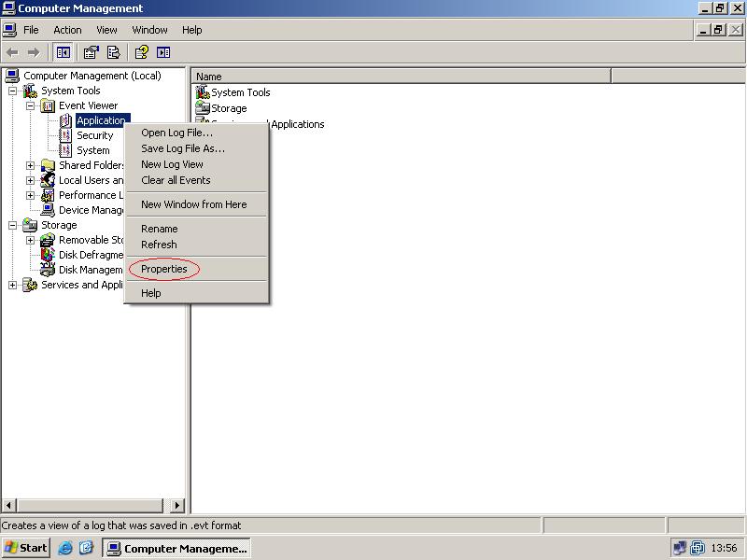The image size is (747, 560).
Task: Click the Back navigation arrow on the toolbar
Action: (x=12, y=52)
